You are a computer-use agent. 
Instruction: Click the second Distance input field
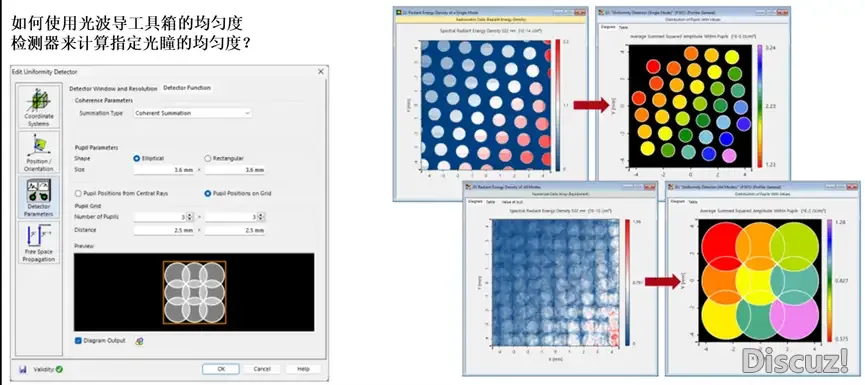234,230
